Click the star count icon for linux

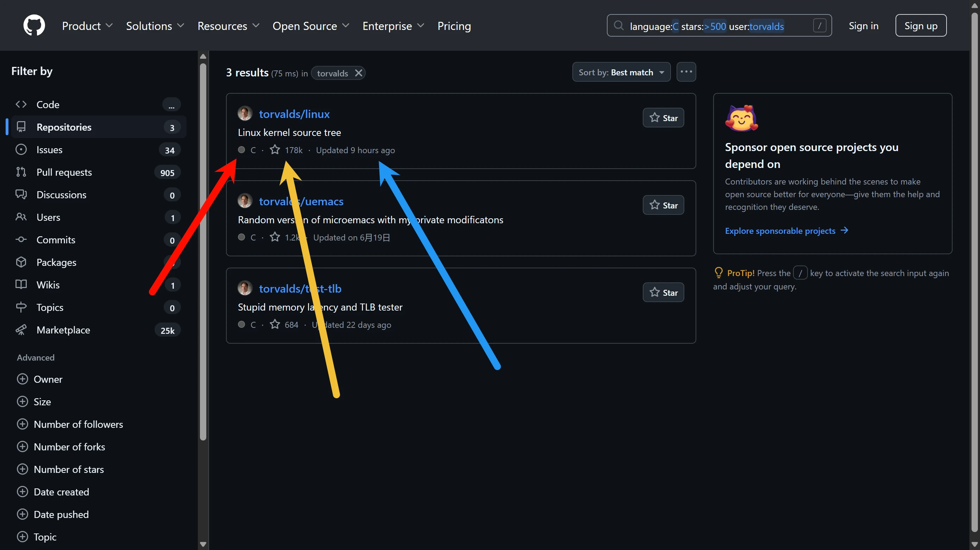coord(275,150)
